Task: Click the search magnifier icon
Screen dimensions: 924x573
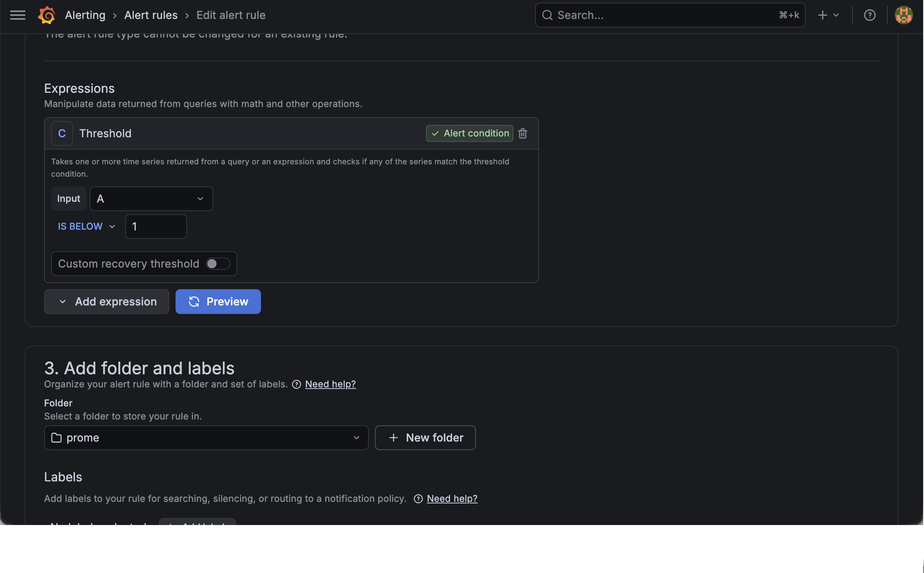Action: point(547,15)
